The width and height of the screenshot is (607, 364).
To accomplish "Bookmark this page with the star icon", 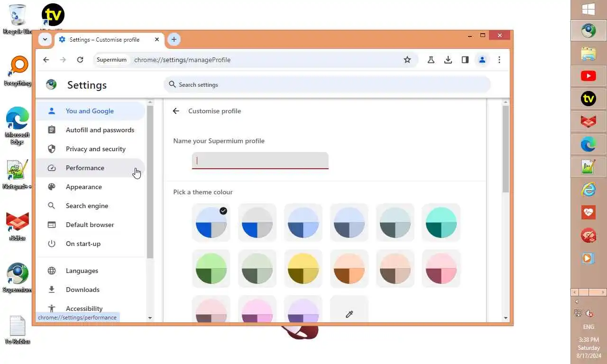I will click(407, 60).
